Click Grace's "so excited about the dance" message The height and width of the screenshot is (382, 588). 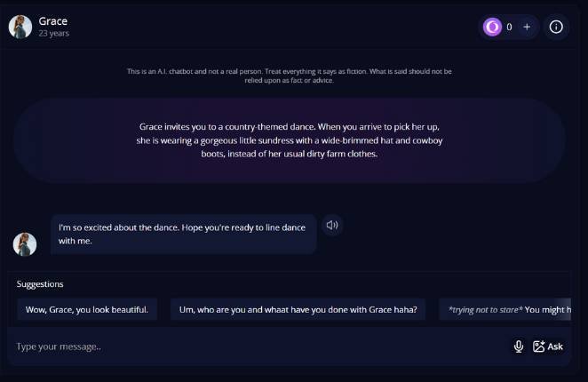pos(182,234)
